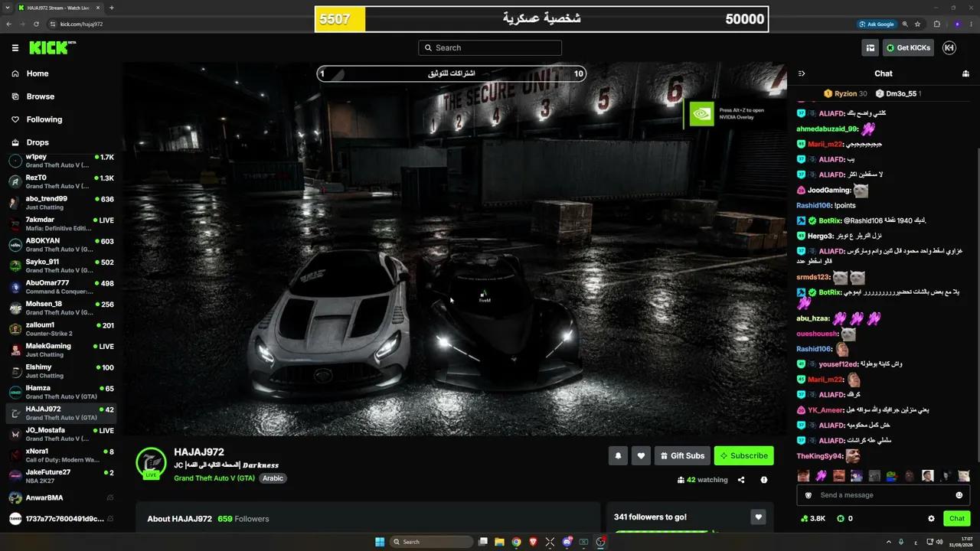Viewport: 980px width, 551px height.
Task: Open abo_trend99 channel in sidebar
Action: tap(61, 203)
